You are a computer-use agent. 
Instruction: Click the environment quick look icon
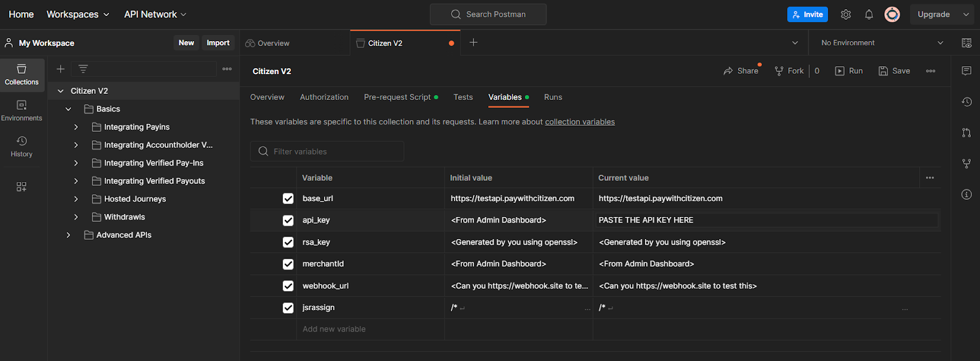tap(967, 43)
